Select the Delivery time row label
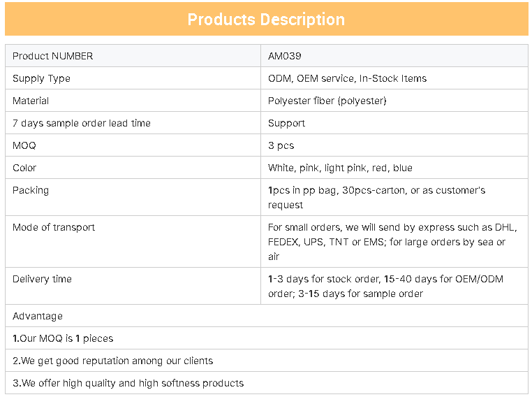This screenshot has height=397, width=532. tap(42, 279)
